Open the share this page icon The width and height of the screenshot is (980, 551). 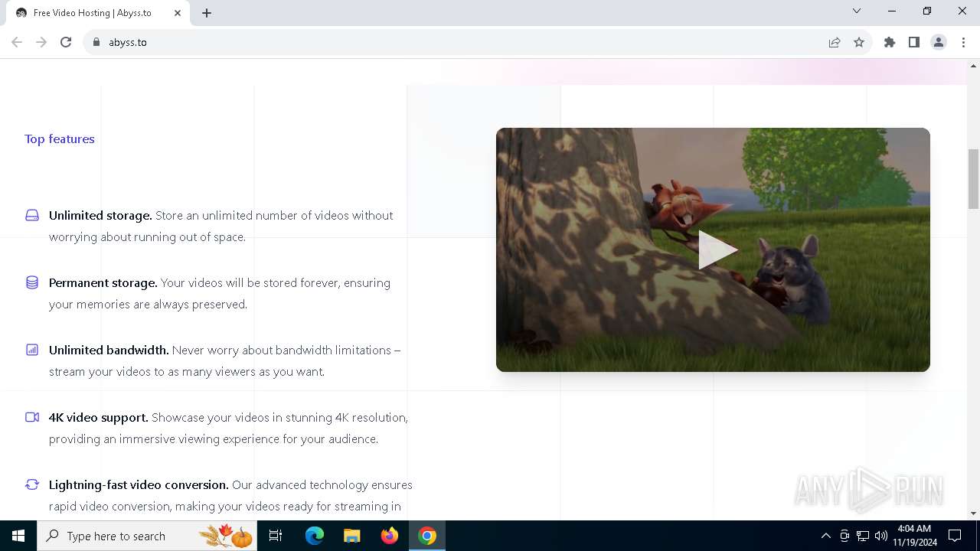point(835,42)
